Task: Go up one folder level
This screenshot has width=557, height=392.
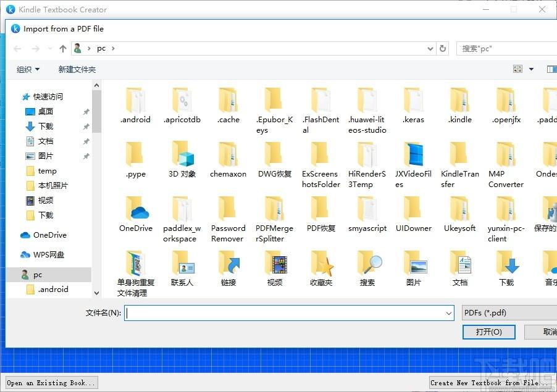Action: [63, 48]
